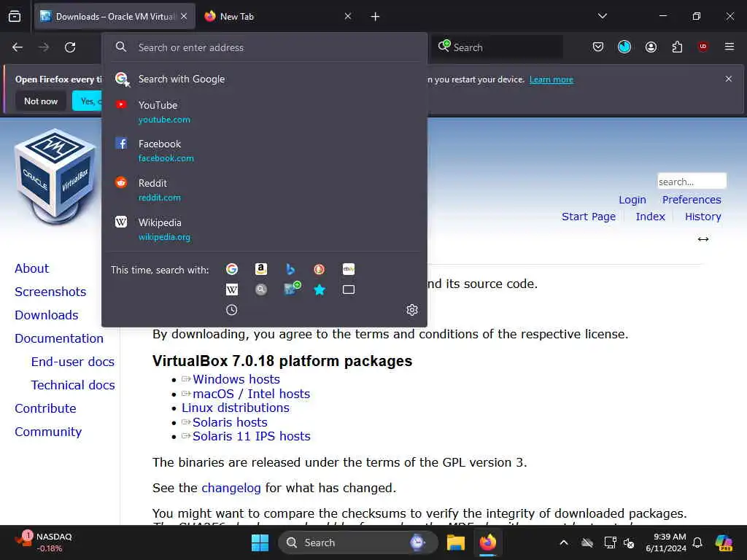Image resolution: width=747 pixels, height=560 pixels.
Task: Search this time with DuckDuckGo icon
Action: point(320,270)
